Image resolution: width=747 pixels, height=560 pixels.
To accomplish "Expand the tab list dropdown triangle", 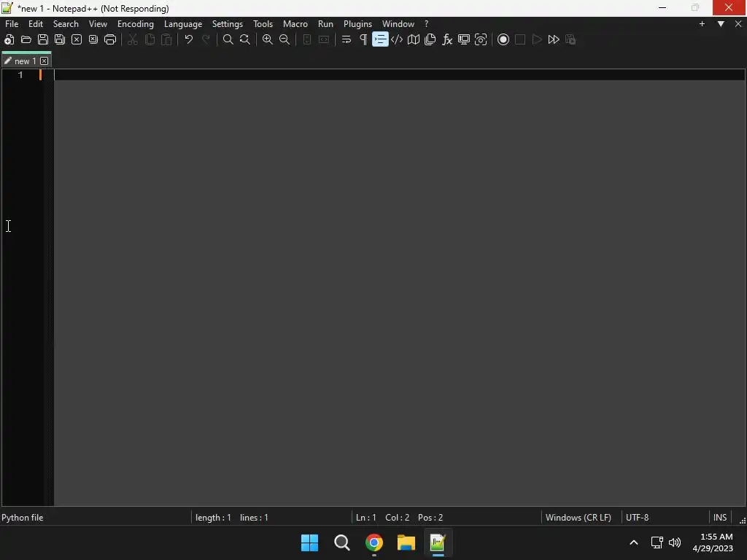I will [x=721, y=24].
